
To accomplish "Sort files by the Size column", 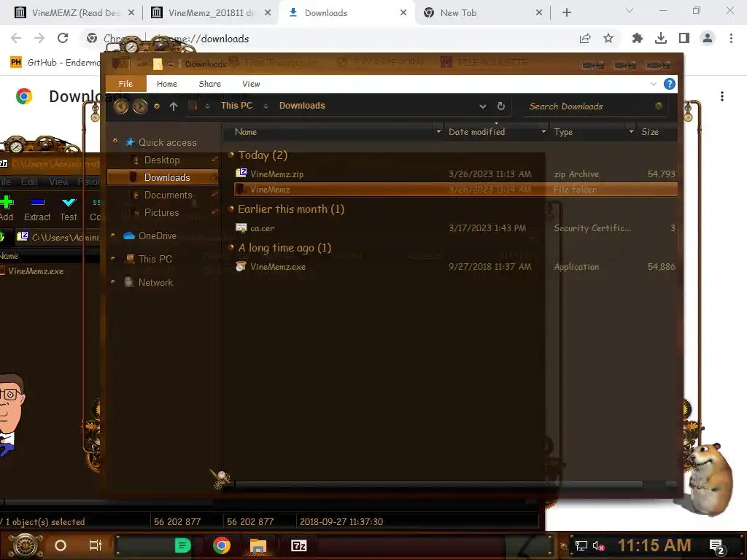I will (650, 132).
